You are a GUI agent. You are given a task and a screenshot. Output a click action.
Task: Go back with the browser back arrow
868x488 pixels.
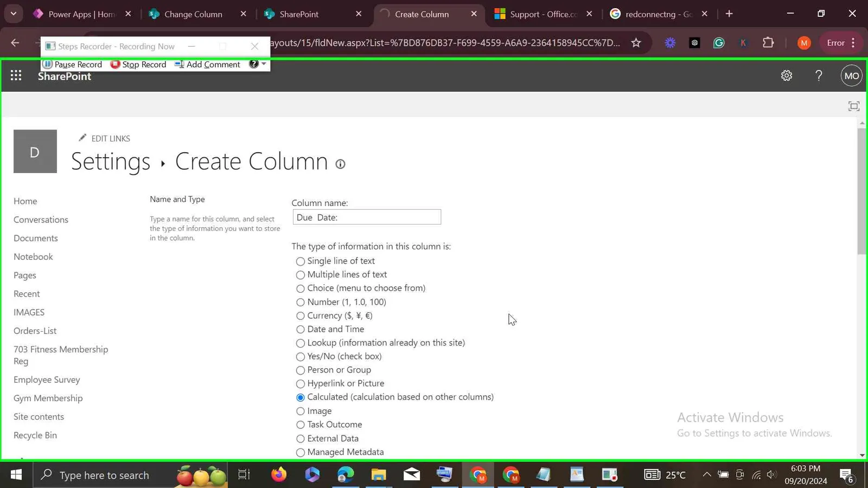[15, 43]
